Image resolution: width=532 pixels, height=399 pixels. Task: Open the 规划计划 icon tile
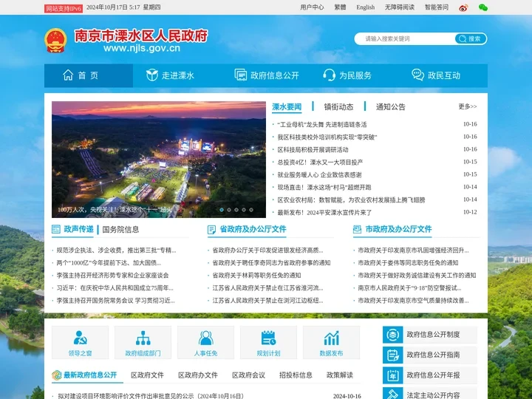tap(268, 342)
